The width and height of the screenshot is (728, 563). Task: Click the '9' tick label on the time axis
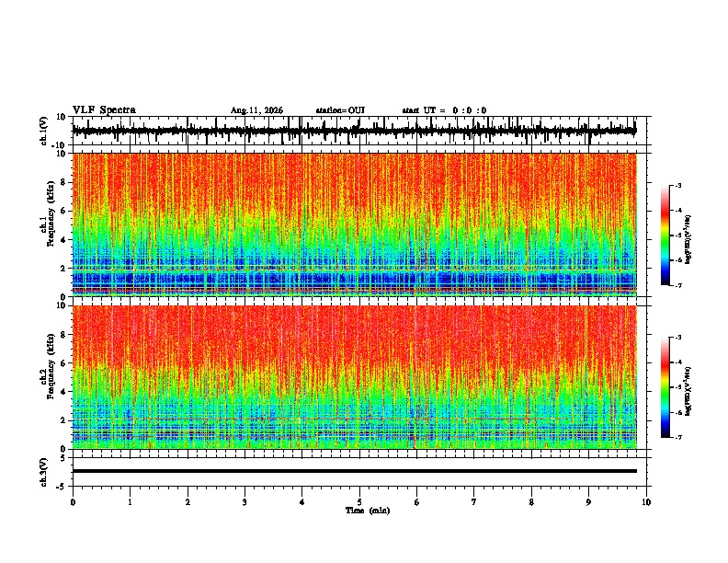click(x=588, y=502)
